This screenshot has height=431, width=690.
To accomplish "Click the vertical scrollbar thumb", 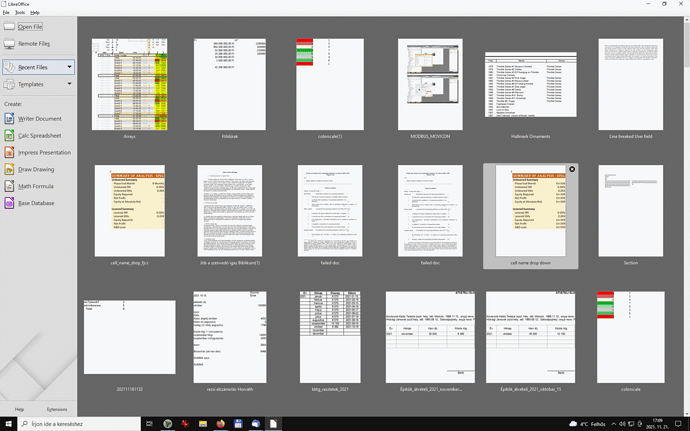I will [x=686, y=45].
